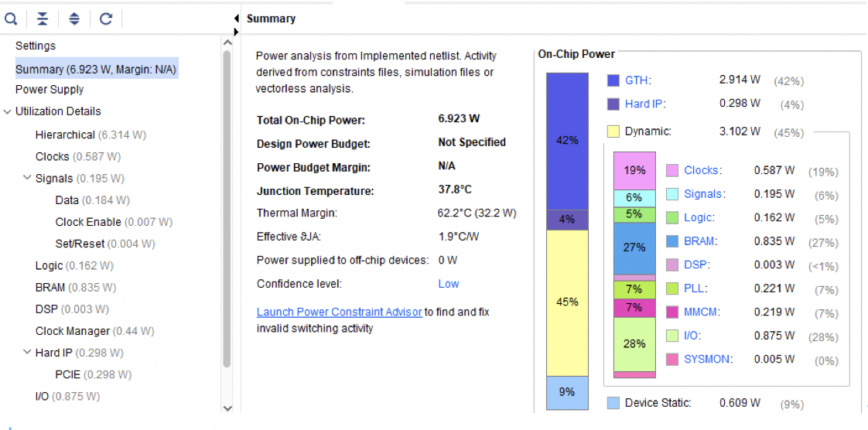Open the MMCM link in Dynamic breakdown
The width and height of the screenshot is (868, 430).
point(700,312)
